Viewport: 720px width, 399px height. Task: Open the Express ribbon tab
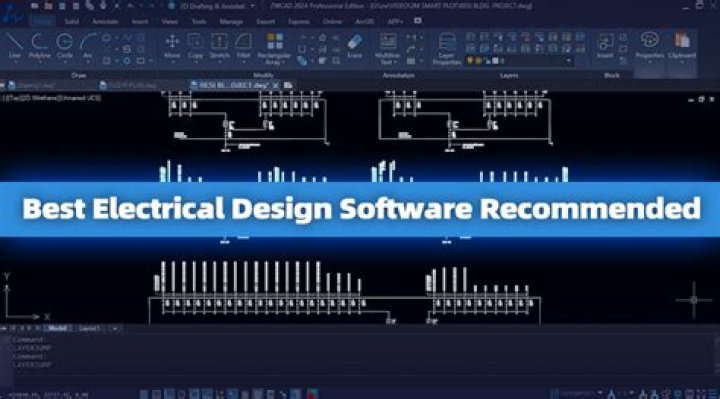point(298,21)
